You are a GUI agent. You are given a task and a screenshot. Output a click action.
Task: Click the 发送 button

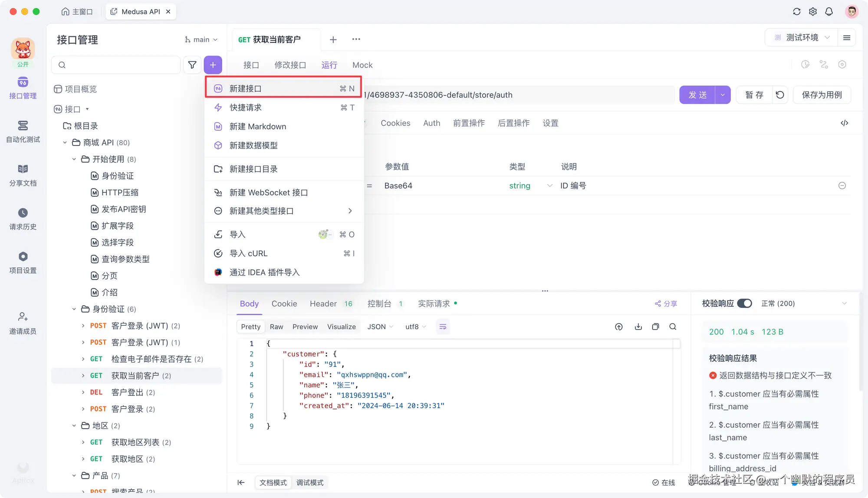[x=697, y=95]
